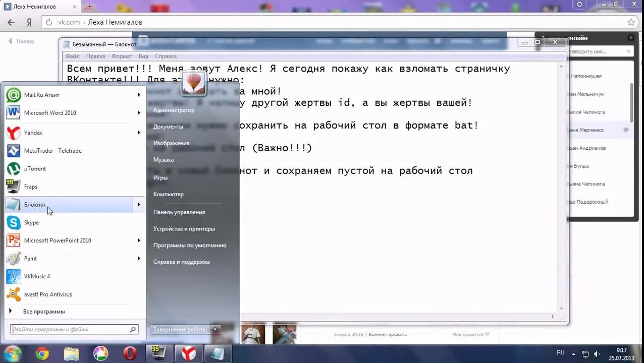Open Документы from Start menu
Image resolution: width=644 pixels, height=363 pixels.
click(x=168, y=127)
